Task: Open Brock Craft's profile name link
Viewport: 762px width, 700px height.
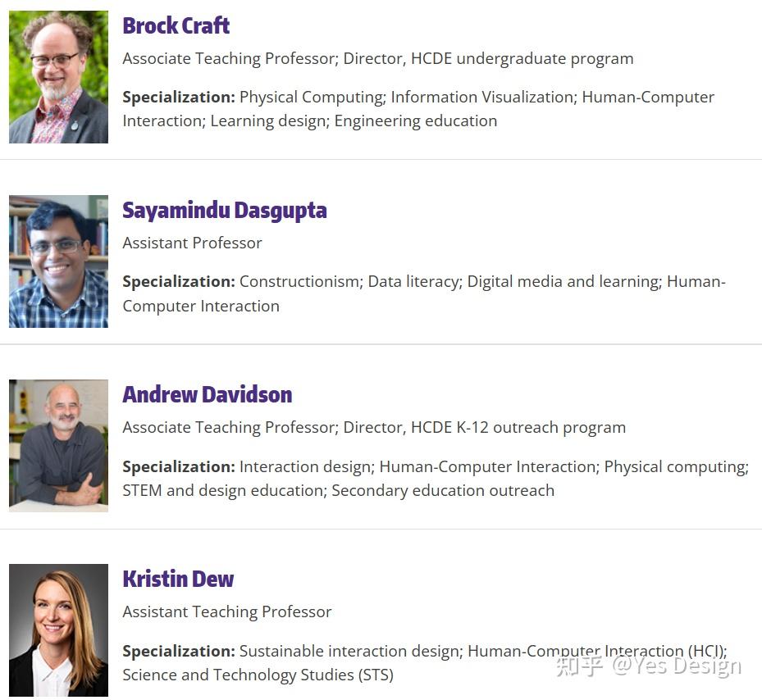Action: [176, 25]
